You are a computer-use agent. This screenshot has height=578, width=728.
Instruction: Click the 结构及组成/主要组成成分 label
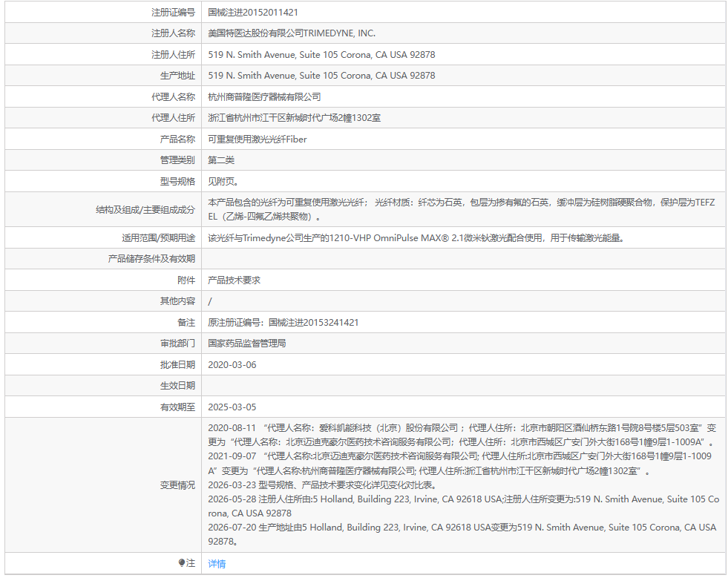(x=145, y=210)
